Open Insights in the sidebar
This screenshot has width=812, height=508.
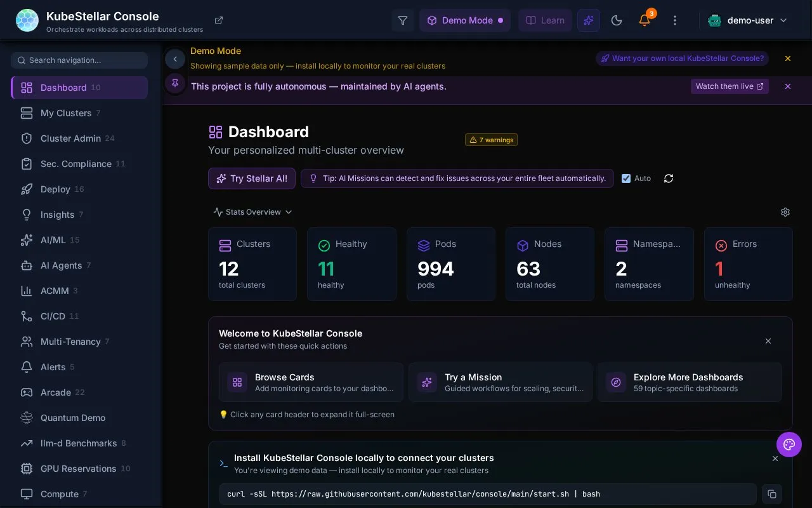[79, 215]
